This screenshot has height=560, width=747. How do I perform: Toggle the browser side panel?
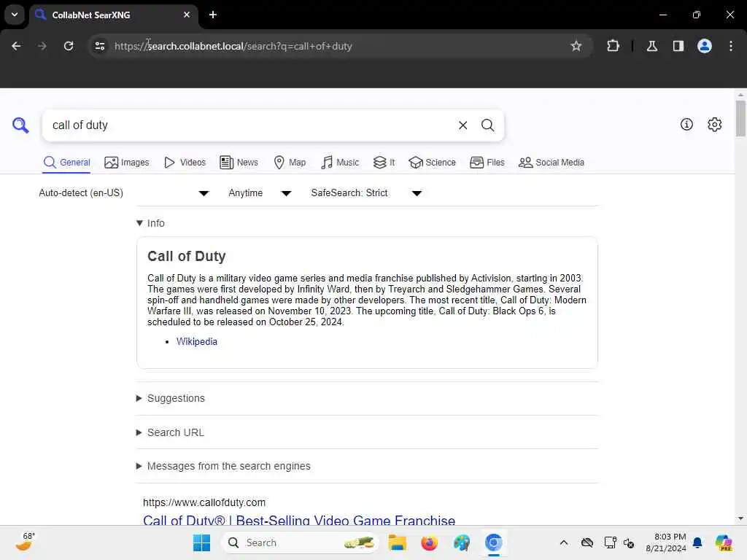[x=678, y=46]
